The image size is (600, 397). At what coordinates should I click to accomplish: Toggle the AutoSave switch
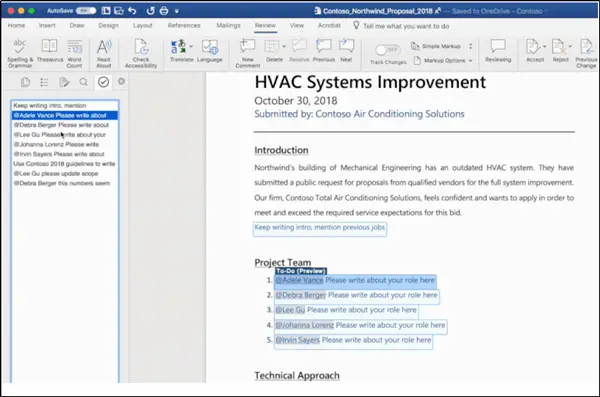[x=85, y=11]
